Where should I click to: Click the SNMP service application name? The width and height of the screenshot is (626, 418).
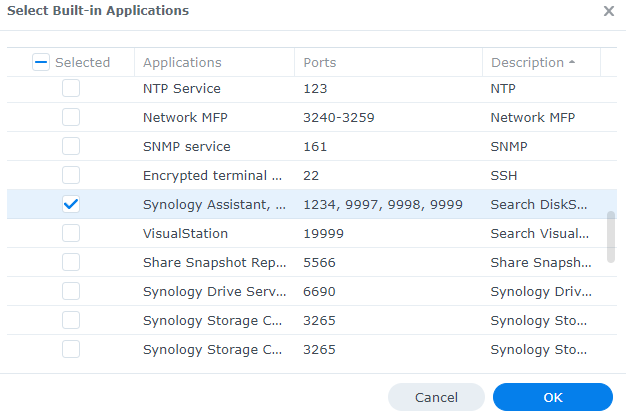[186, 147]
